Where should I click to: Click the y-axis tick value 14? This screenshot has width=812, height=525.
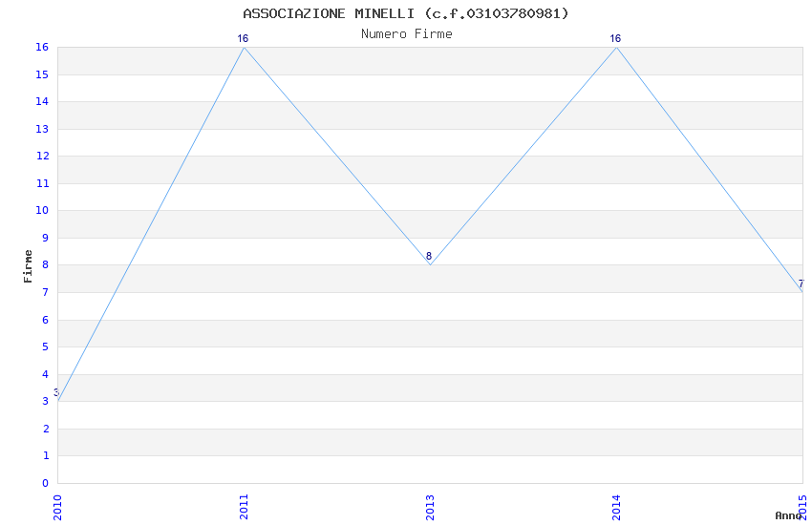point(42,101)
